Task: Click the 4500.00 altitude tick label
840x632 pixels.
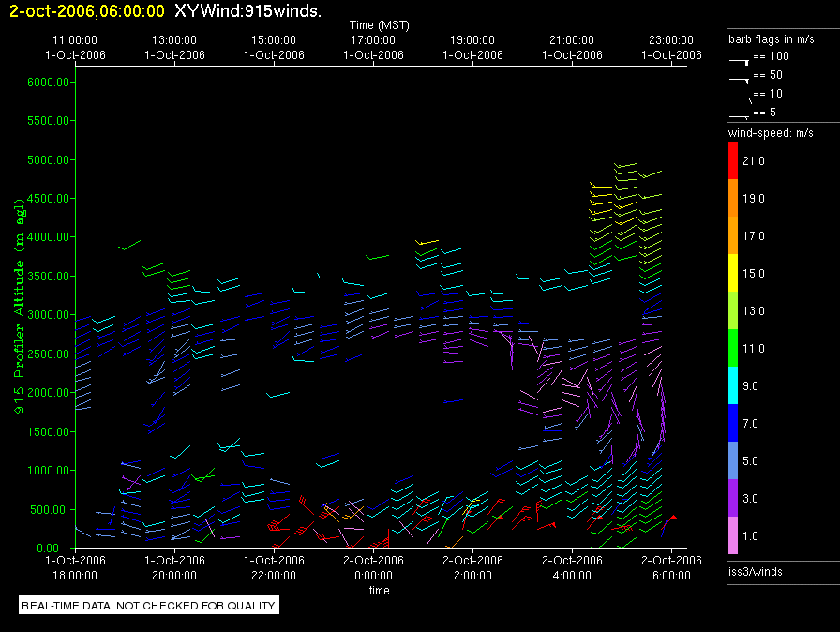Action: click(48, 198)
